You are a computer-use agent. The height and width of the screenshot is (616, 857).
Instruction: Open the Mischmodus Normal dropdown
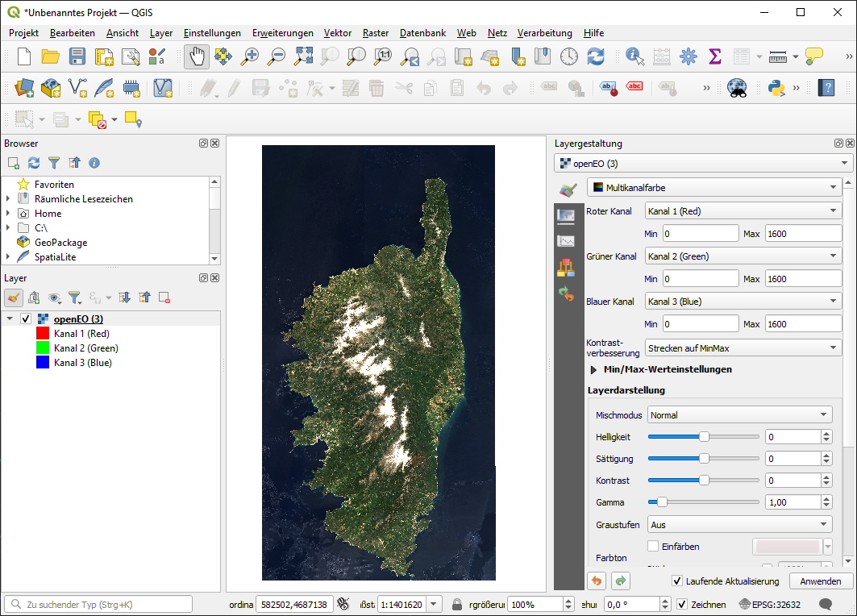[x=739, y=415]
